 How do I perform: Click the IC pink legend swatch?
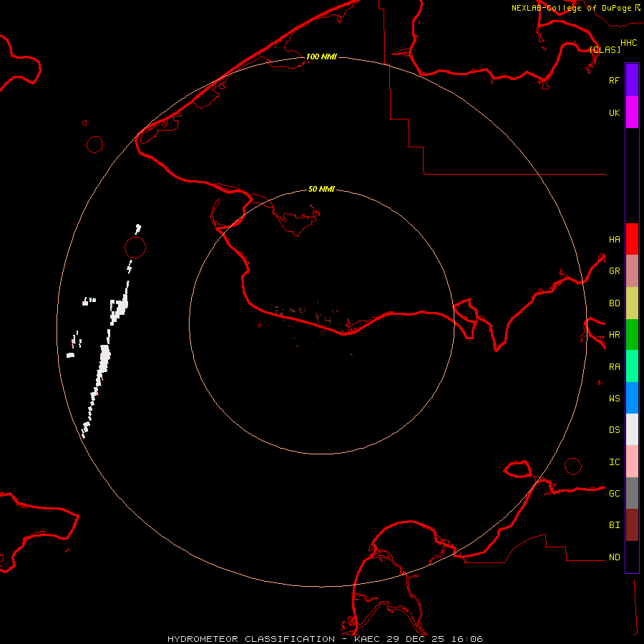(632, 462)
